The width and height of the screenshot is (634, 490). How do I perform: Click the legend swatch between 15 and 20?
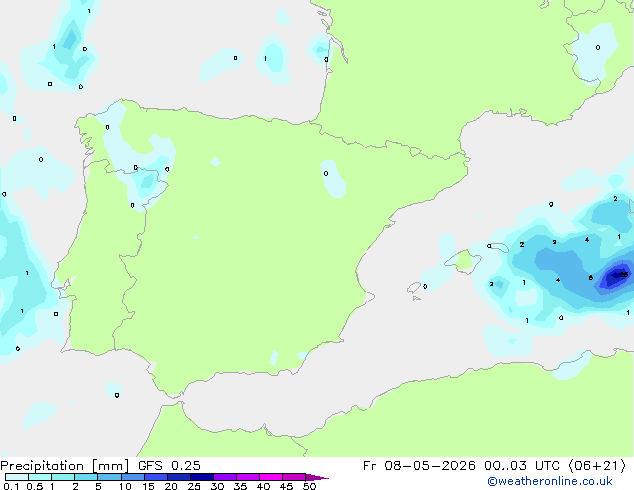[156, 477]
